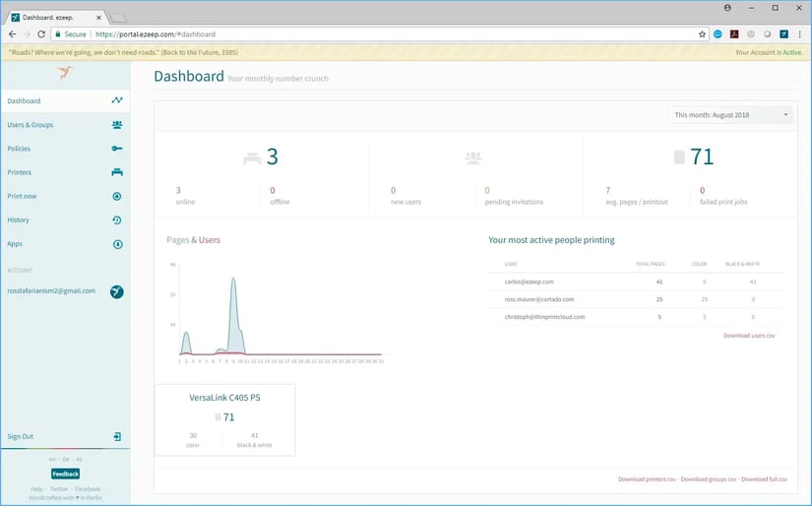Click the Download full csv link

[x=764, y=479]
